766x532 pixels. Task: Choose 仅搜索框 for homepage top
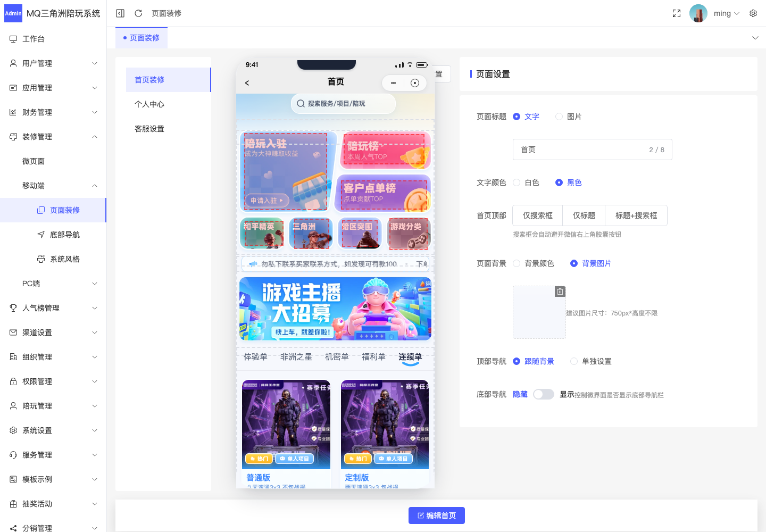point(538,215)
